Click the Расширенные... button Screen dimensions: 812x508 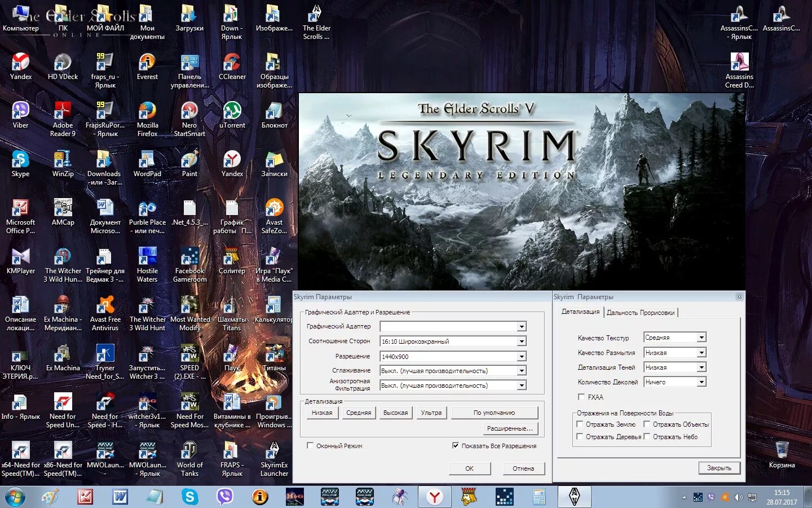pos(510,428)
